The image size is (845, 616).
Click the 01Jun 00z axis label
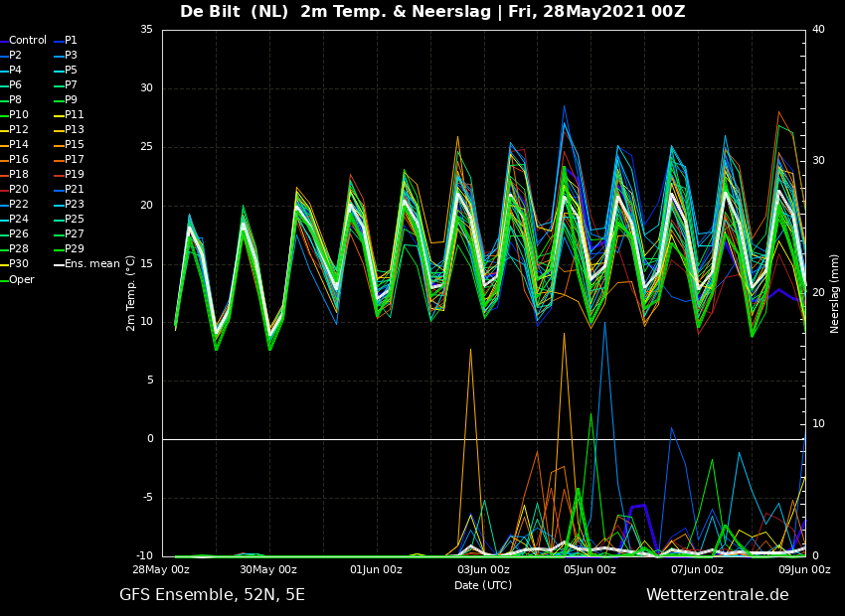(x=376, y=569)
